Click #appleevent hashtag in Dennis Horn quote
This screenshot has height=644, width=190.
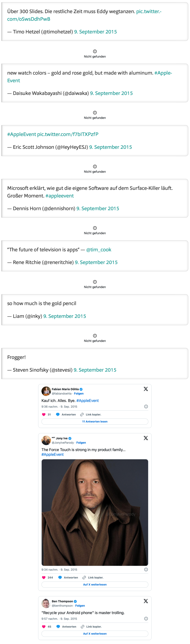(59, 196)
